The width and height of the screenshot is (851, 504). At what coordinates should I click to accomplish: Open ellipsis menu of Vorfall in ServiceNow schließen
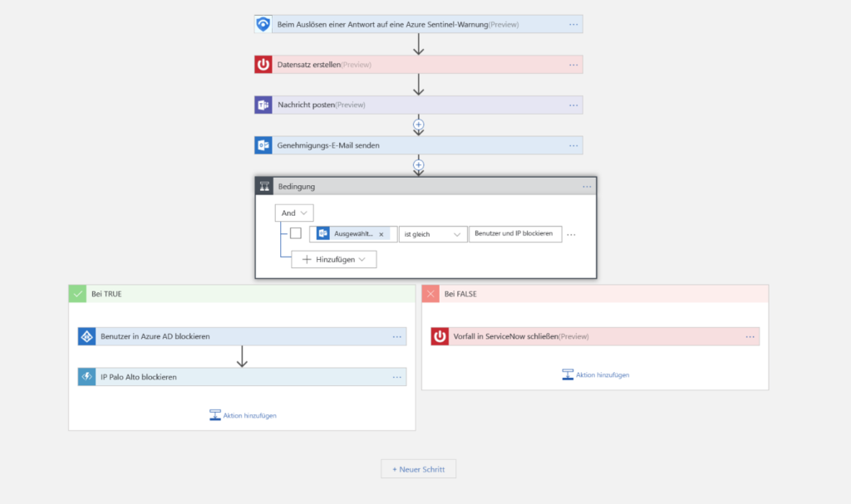click(x=750, y=336)
